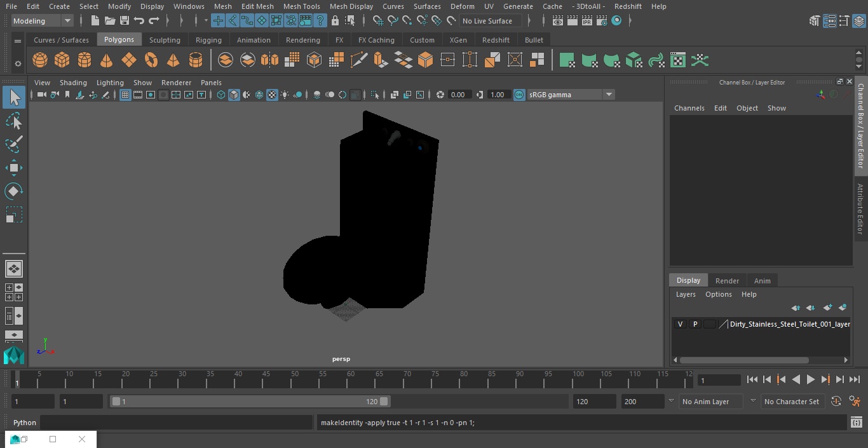Viewport: 868px width, 448px height.
Task: Open shelf settings gear icon
Action: click(x=18, y=64)
